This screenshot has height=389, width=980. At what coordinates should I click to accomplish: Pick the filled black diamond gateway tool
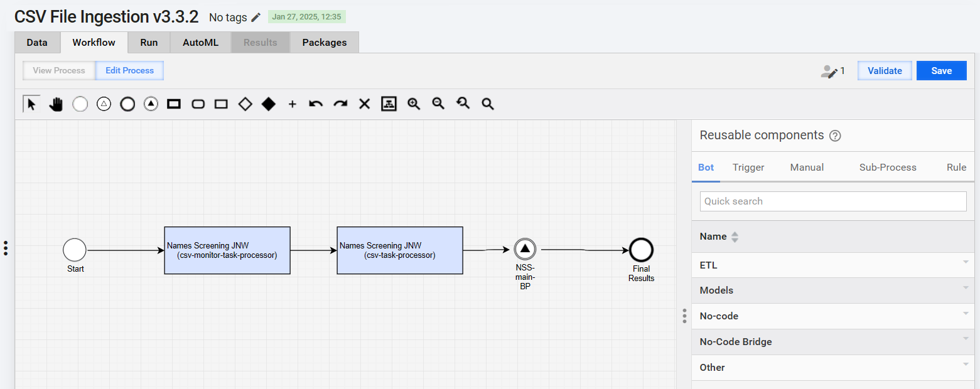pos(269,104)
